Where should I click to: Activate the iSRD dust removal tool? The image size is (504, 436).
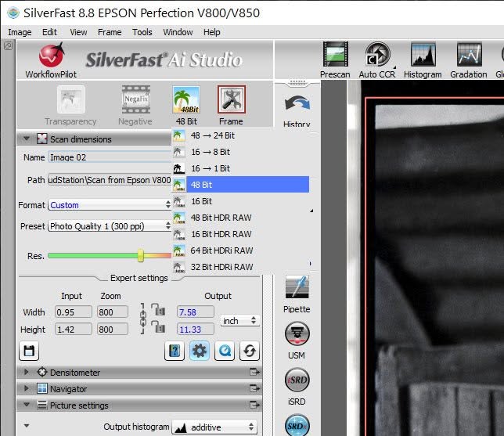(x=297, y=380)
